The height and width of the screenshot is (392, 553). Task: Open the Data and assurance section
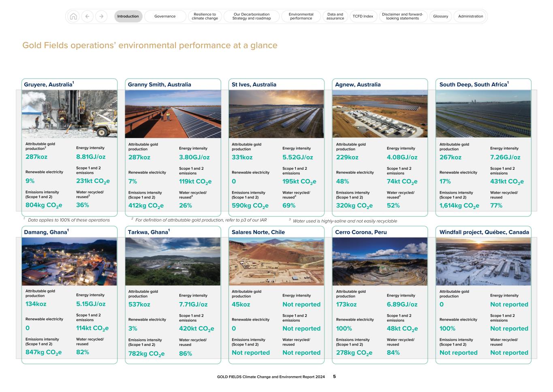point(335,16)
